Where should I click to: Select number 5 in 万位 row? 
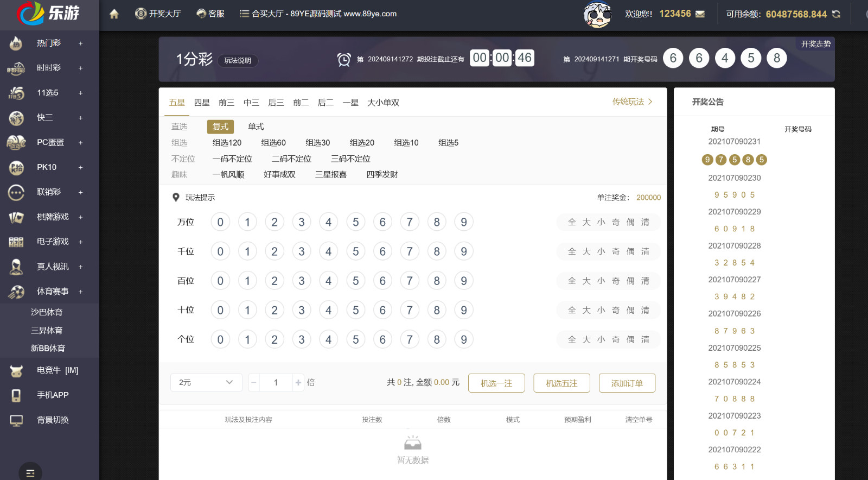click(x=355, y=222)
